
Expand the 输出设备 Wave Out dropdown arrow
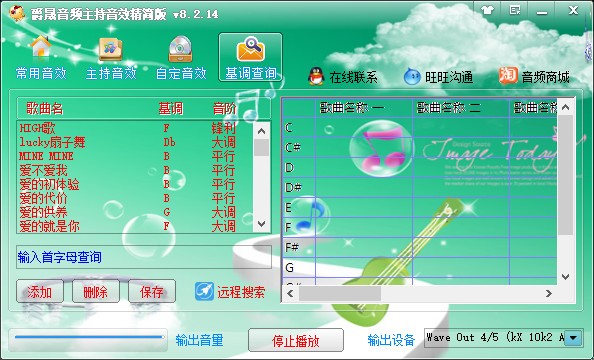pos(574,337)
